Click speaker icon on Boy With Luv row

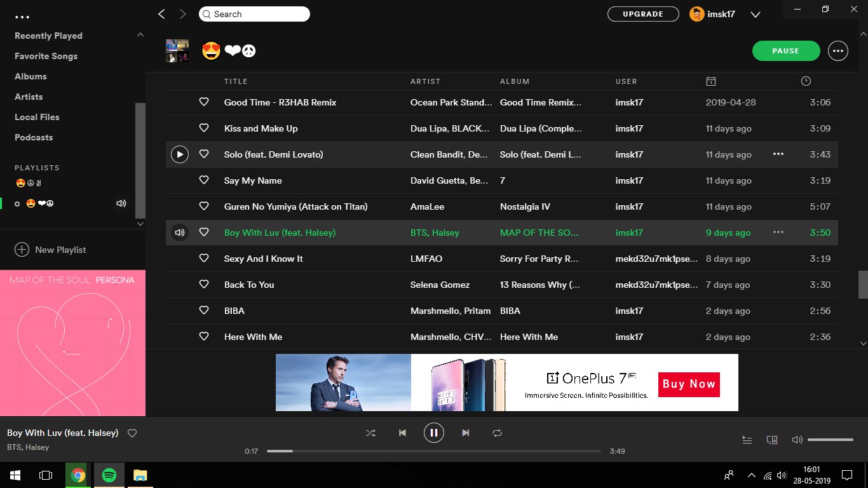point(180,233)
